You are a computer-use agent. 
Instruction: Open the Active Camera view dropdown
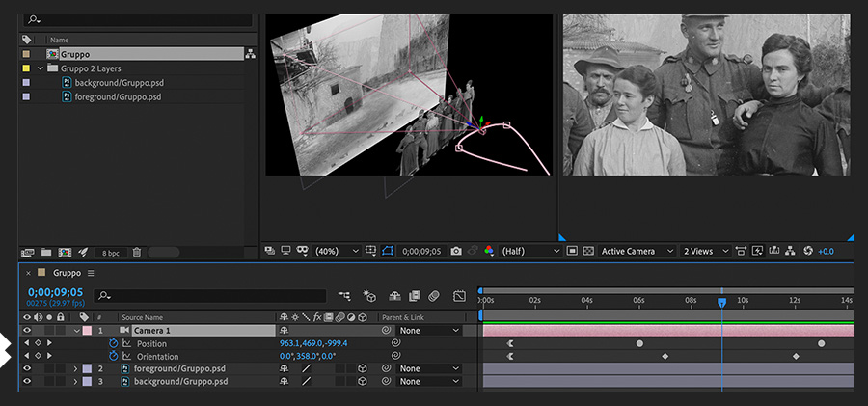click(635, 251)
